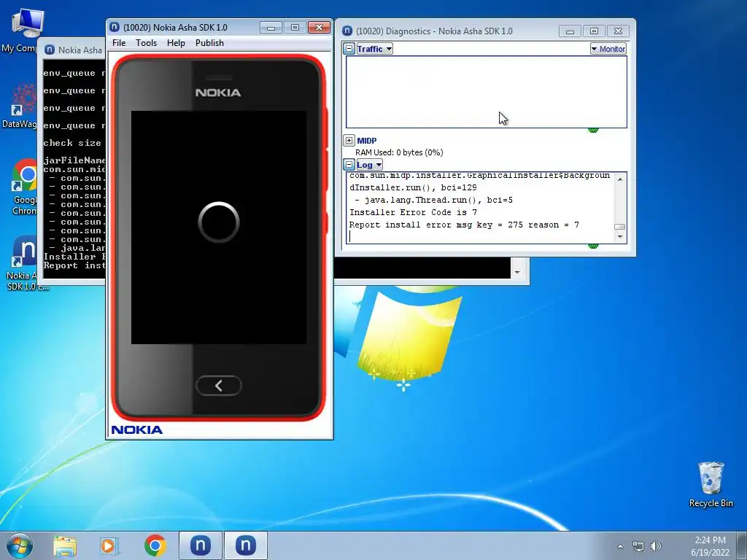The image size is (747, 560).
Task: Click the RAM Used: 0 bytes text
Action: (x=399, y=152)
